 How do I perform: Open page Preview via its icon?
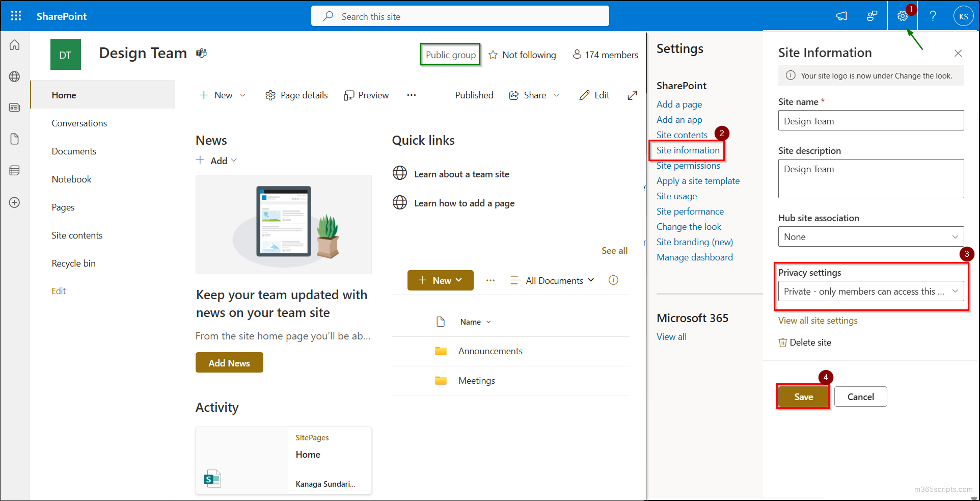coord(350,95)
